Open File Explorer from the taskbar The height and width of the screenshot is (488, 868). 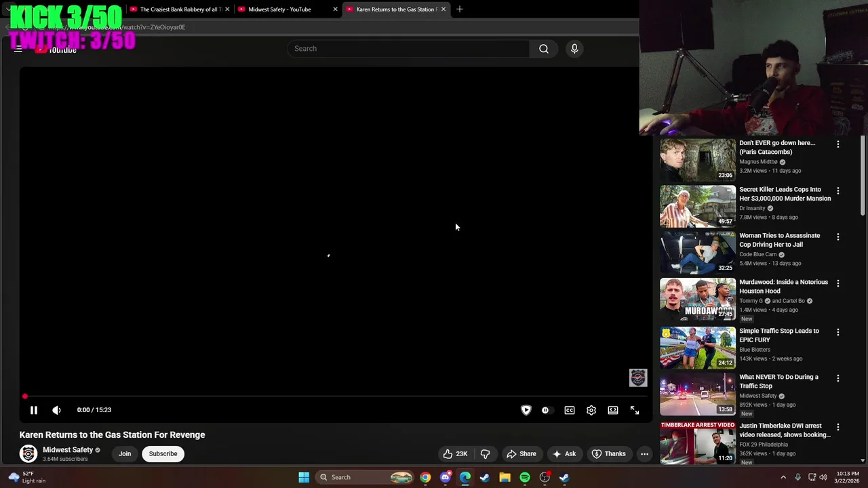point(505,477)
